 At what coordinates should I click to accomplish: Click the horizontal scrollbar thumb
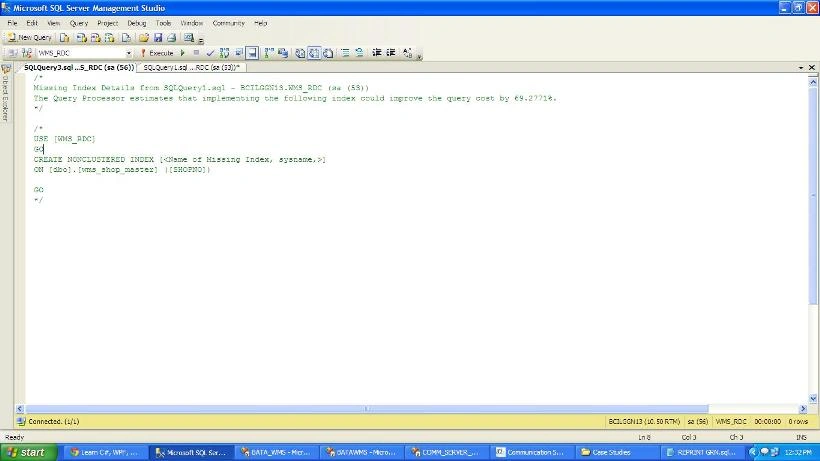(x=367, y=409)
